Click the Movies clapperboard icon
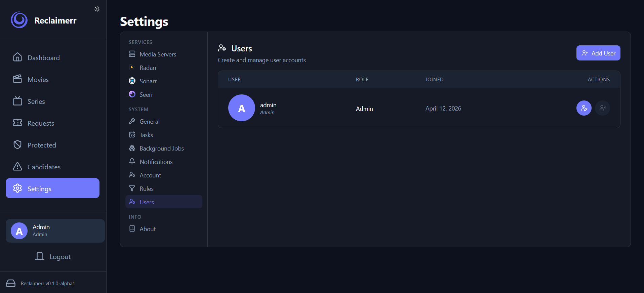The image size is (644, 293). 17,79
